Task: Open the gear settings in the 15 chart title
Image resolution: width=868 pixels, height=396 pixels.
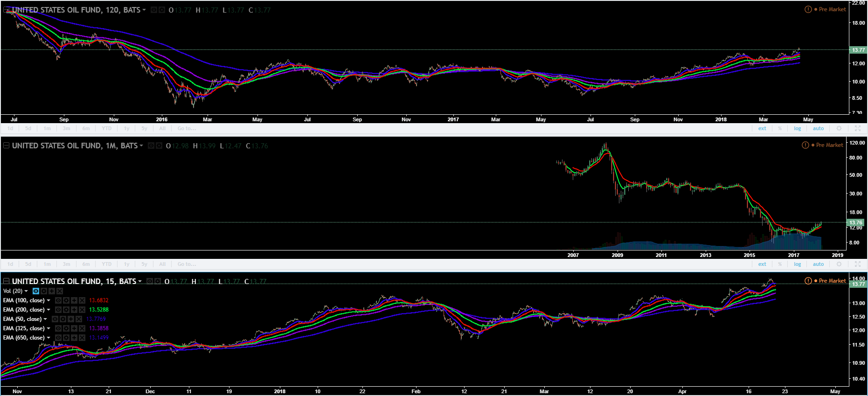Action: point(158,281)
